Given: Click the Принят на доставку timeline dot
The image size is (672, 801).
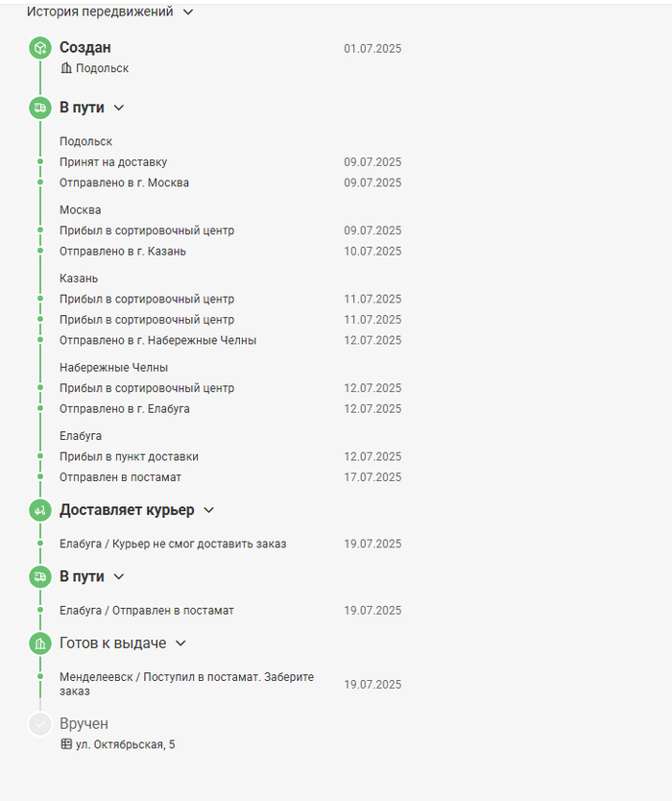Looking at the screenshot, I should pos(40,162).
